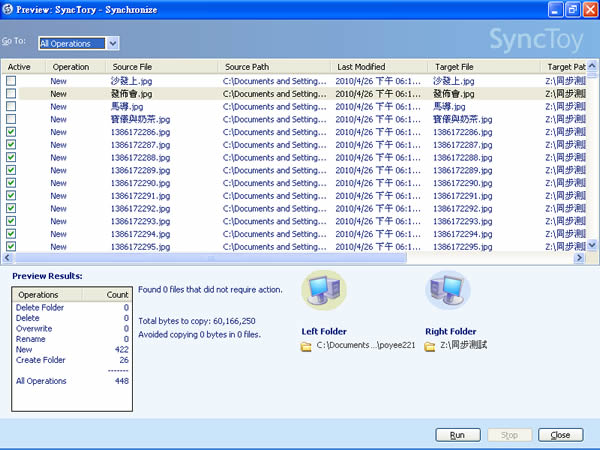Uncheck the 1386172292.jpg row checkbox
Screen dimensions: 600x450
tap(11, 208)
